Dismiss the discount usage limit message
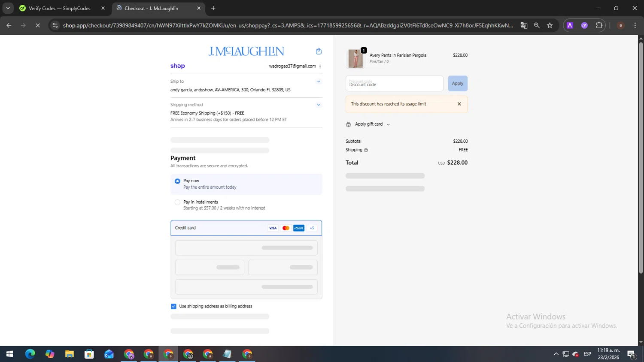 (x=459, y=104)
